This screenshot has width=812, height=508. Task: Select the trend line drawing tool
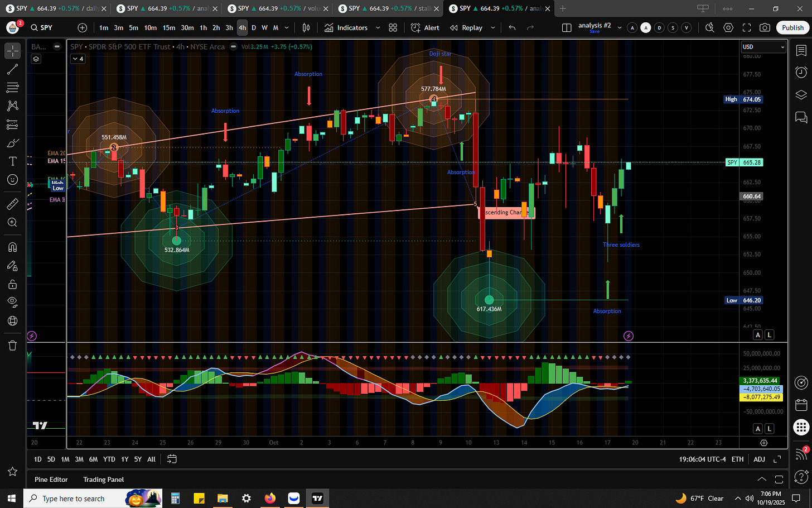click(12, 69)
